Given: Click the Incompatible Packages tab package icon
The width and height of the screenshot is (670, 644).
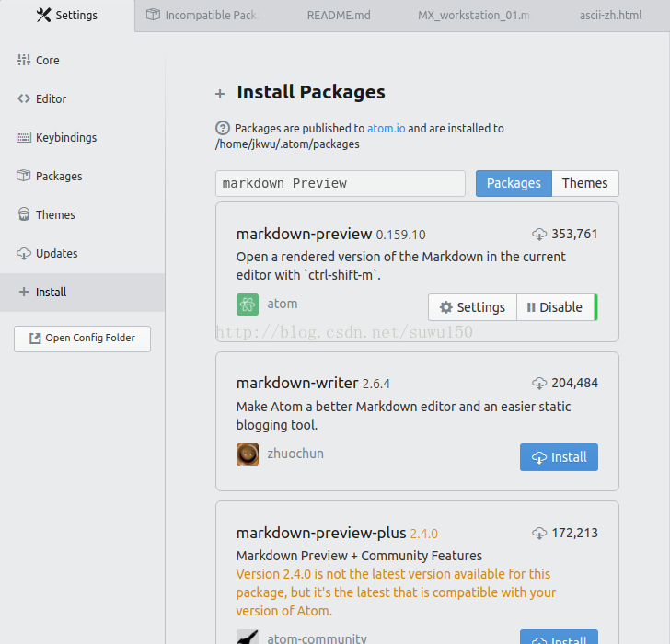Looking at the screenshot, I should [x=153, y=15].
